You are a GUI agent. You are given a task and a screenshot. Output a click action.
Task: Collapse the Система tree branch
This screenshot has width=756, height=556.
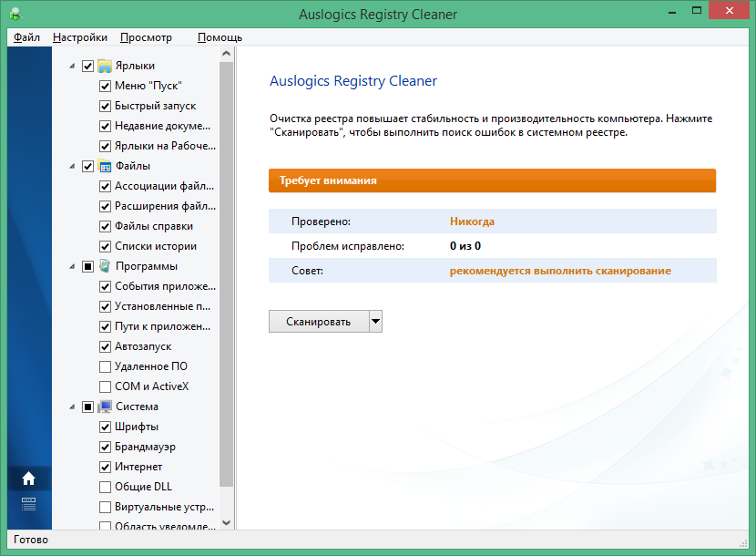coord(71,406)
